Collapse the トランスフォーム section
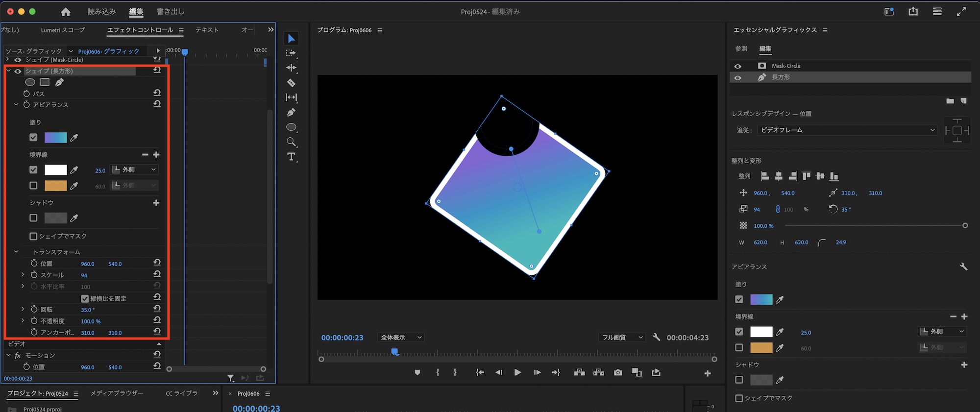Viewport: 980px width, 412px height. (16, 252)
